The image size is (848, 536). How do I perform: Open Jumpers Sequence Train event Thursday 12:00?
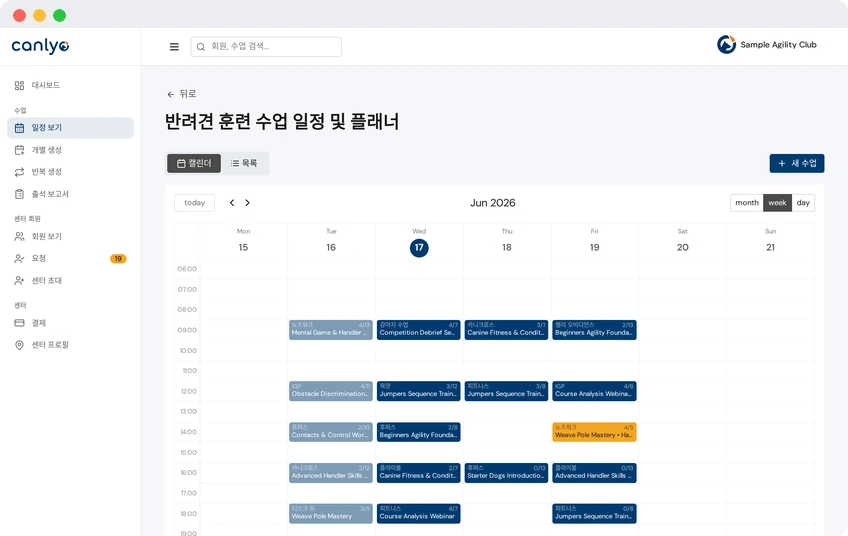[x=506, y=391]
